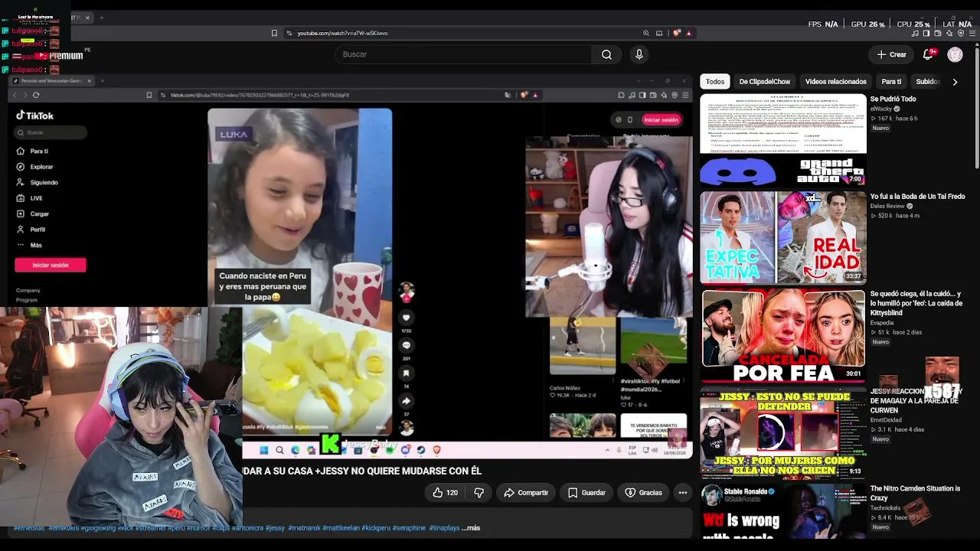Open TikTok comments bubble icon
980x551 pixels.
[407, 345]
